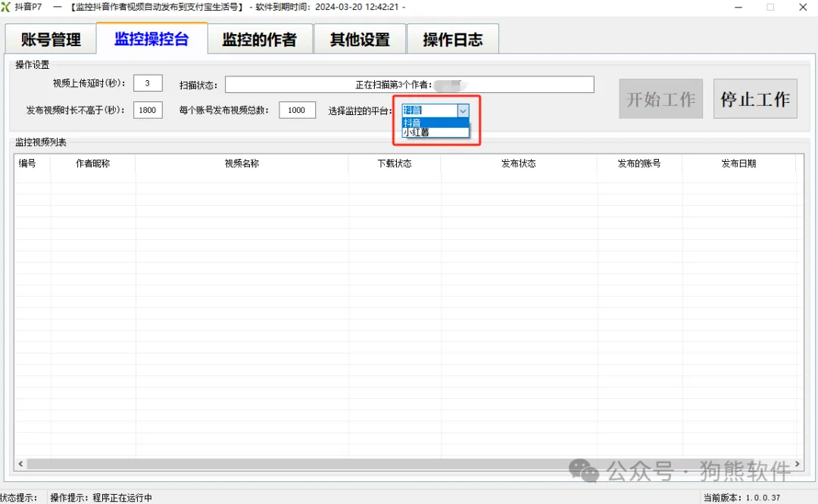Switch to the 账号管理 tab

(x=51, y=39)
